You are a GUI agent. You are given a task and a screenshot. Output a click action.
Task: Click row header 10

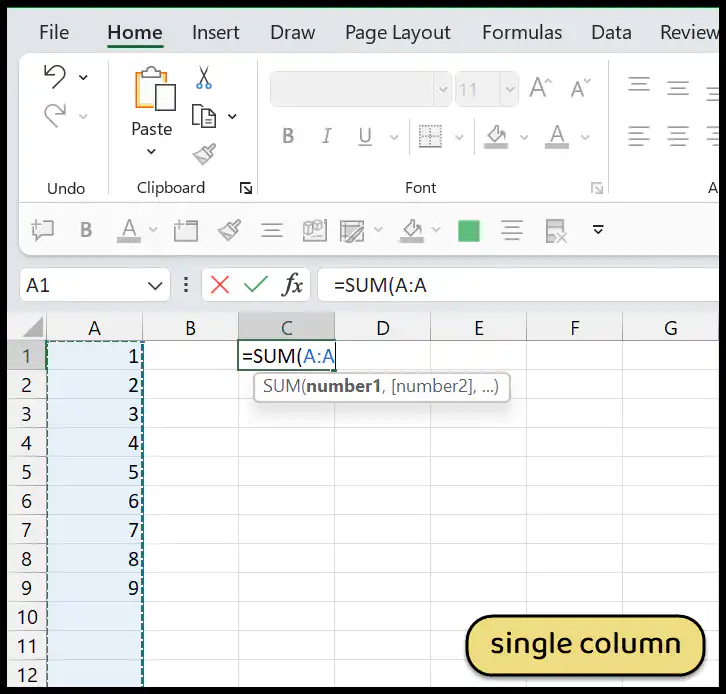click(27, 617)
